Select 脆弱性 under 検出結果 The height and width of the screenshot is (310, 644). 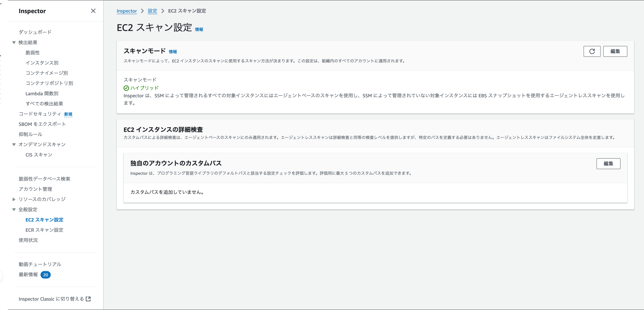[x=33, y=52]
